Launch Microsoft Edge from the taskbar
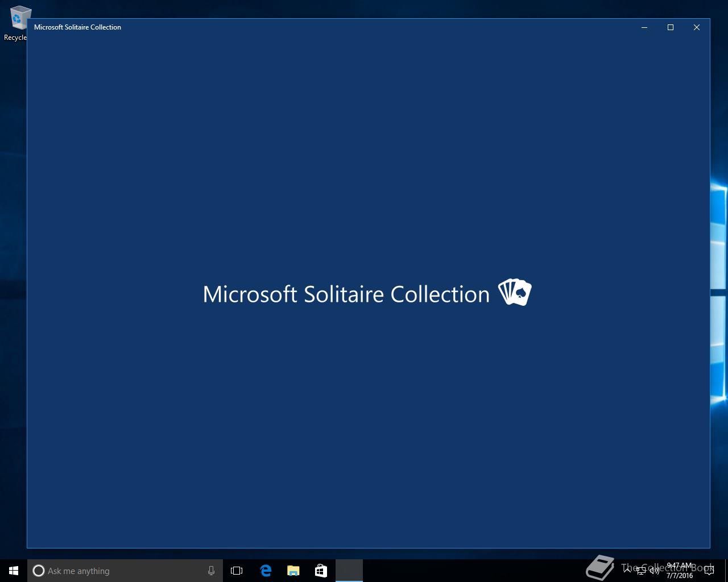Screen dimensions: 728x582 point(266,571)
